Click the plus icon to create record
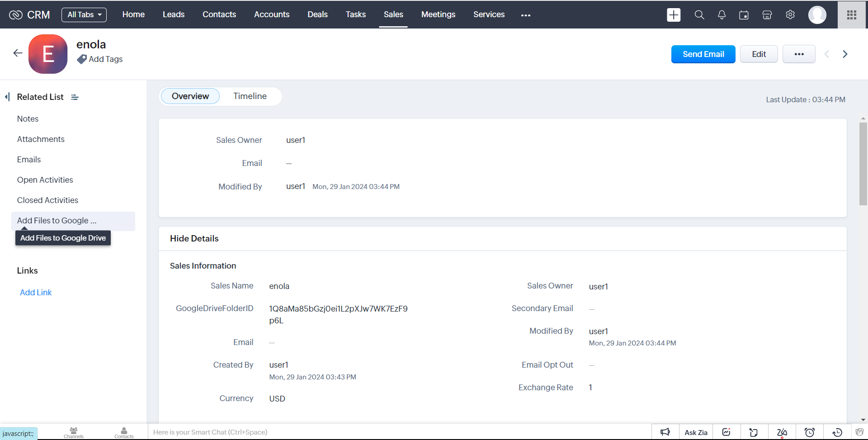This screenshot has width=868, height=440. (x=673, y=15)
